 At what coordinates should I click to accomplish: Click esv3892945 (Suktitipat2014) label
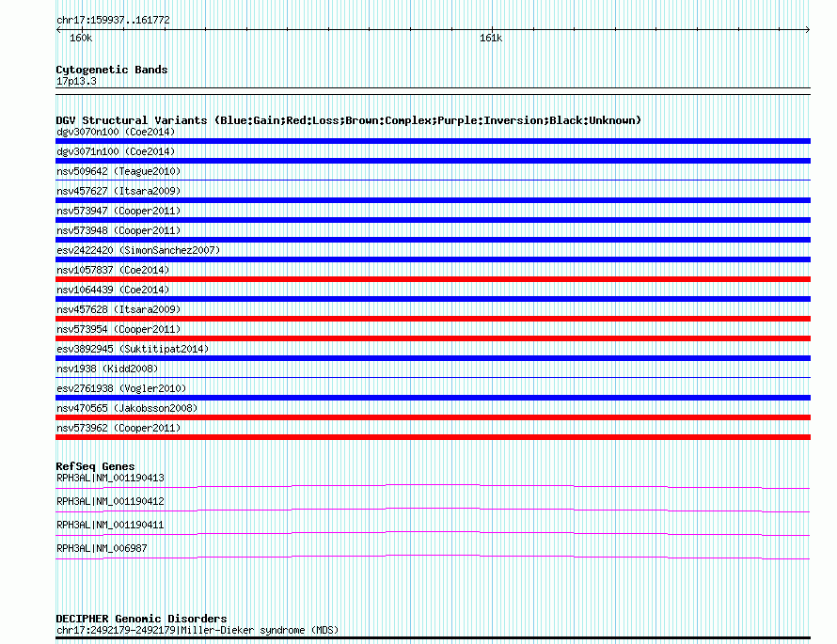coord(133,349)
